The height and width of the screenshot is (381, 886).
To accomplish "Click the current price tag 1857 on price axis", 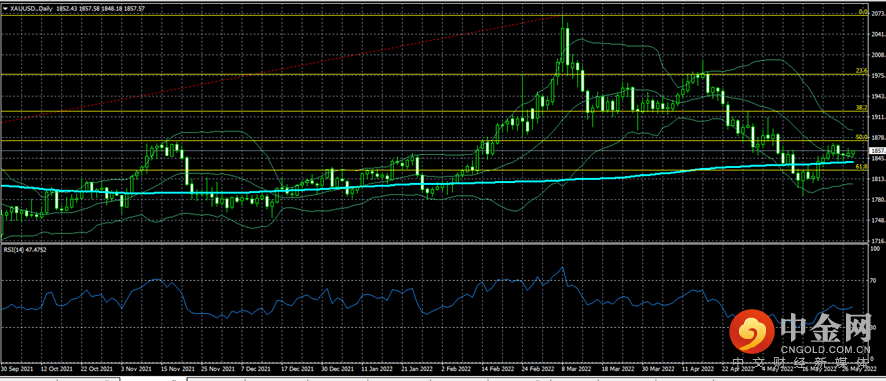I will click(x=878, y=150).
